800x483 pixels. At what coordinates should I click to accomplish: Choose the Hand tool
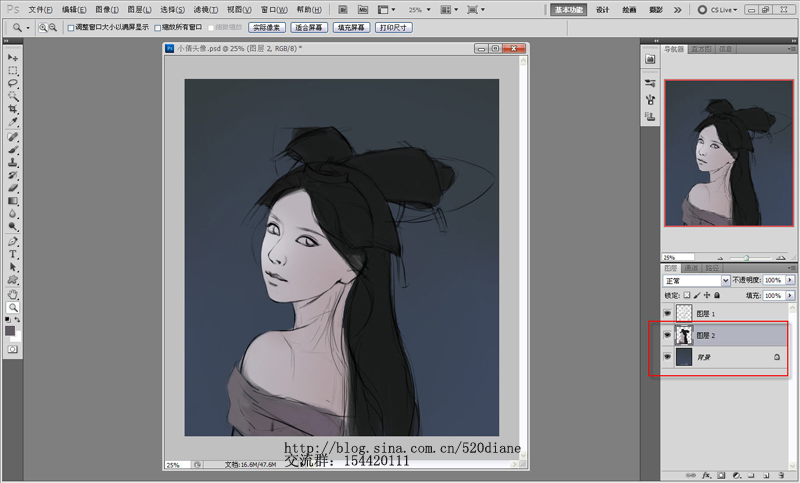click(x=13, y=294)
